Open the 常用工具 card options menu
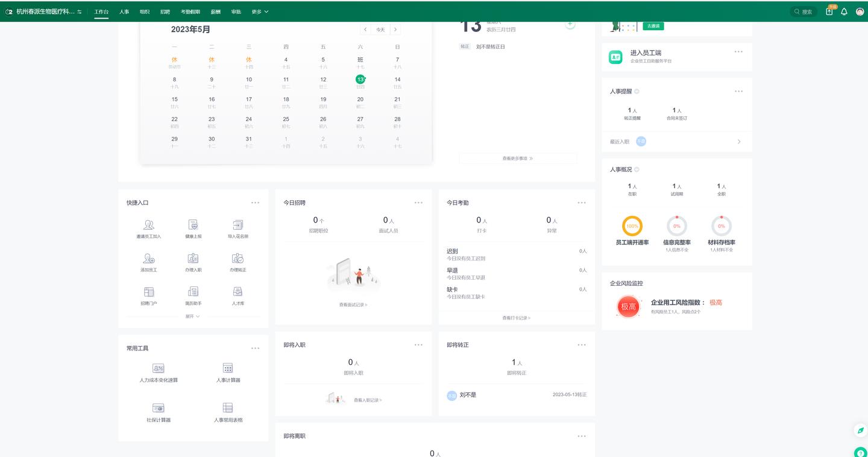 coord(256,348)
